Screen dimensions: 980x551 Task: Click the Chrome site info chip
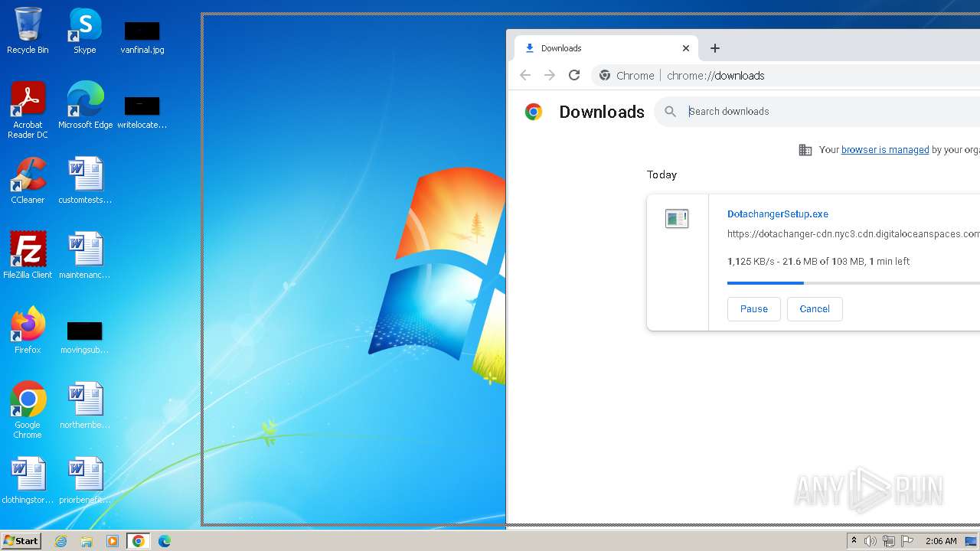(628, 76)
